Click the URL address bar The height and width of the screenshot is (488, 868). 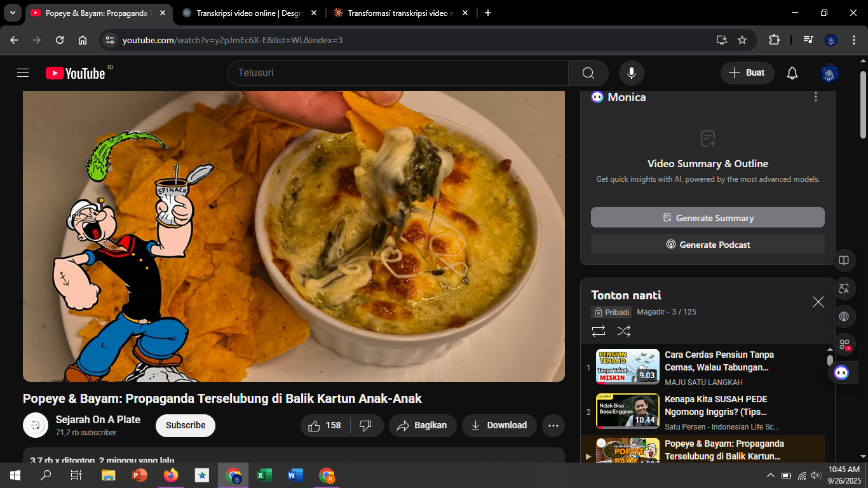413,40
